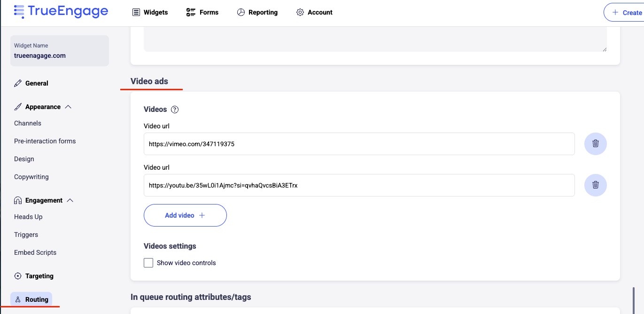Collapse the Engagement sidebar section
Image resolution: width=644 pixels, height=314 pixels.
(x=70, y=200)
